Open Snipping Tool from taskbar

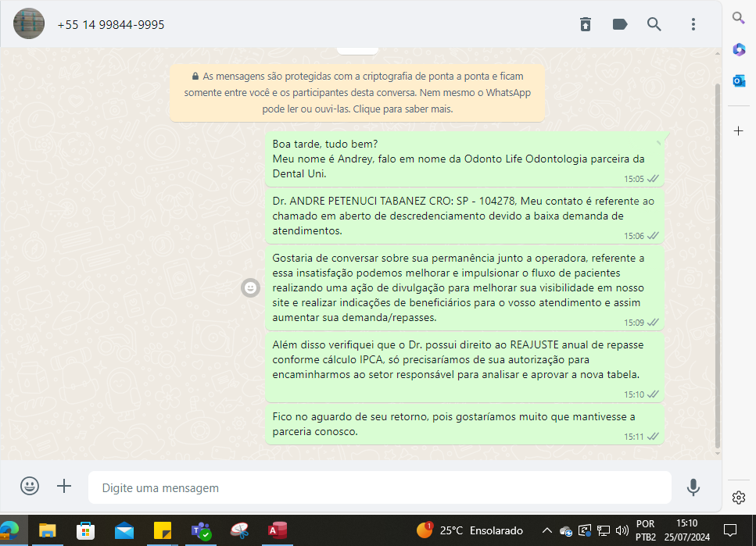pyautogui.click(x=239, y=530)
